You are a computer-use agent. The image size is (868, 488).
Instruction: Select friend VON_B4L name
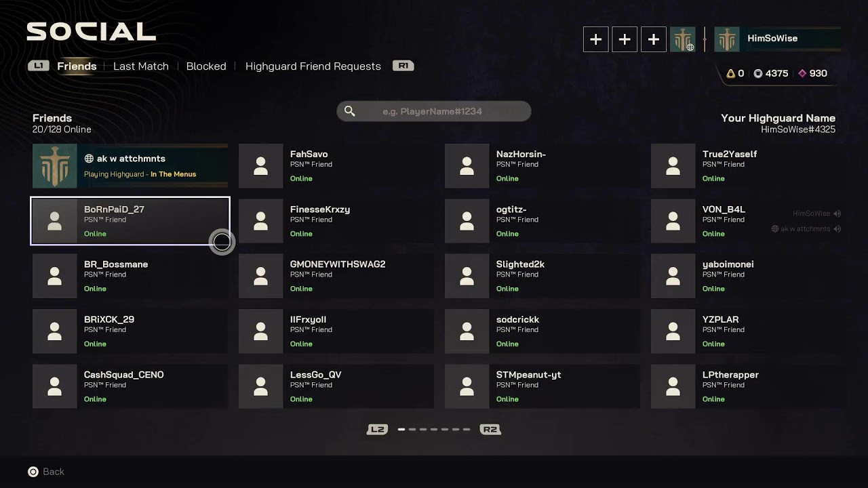click(x=724, y=209)
